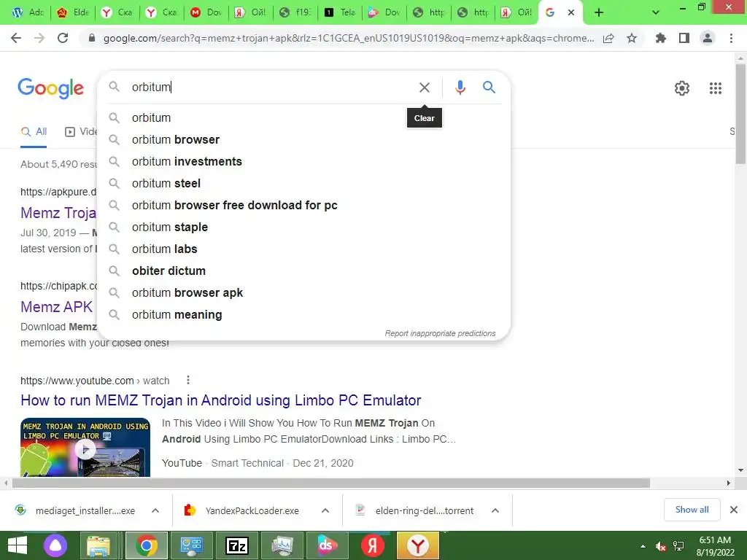Screen dimensions: 747x560
Task: Submit search with blue magnifier icon
Action: tap(489, 87)
